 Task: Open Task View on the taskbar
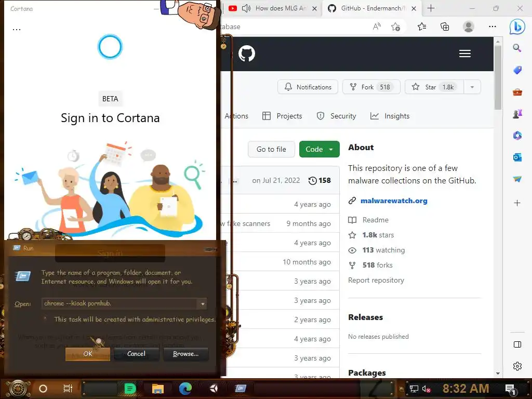click(x=68, y=389)
